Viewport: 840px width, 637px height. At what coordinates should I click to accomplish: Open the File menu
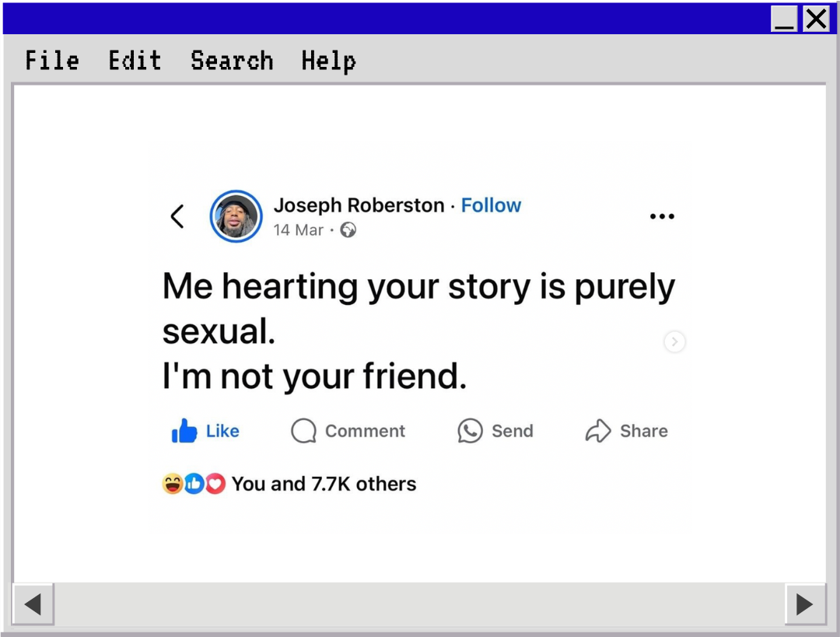pyautogui.click(x=52, y=60)
